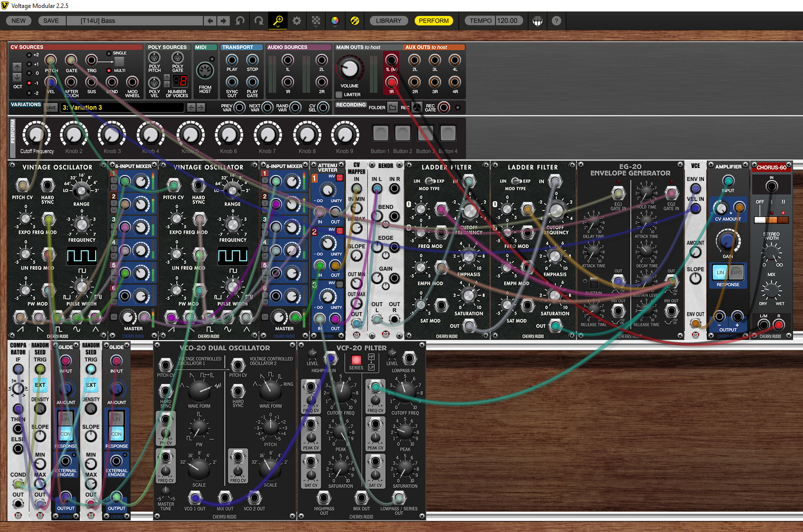Raise octave with CV Sources up arrow
This screenshot has width=803, height=532.
point(17,67)
